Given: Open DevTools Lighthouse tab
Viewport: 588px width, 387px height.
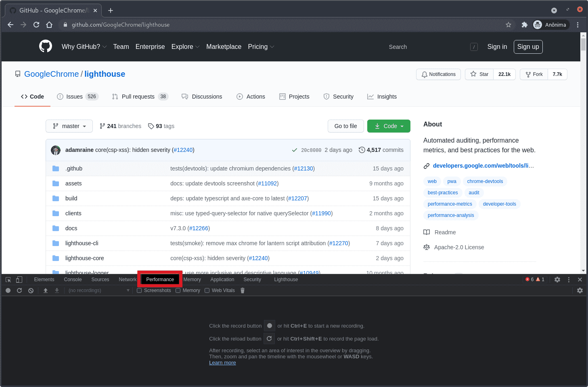Looking at the screenshot, I should pos(286,280).
